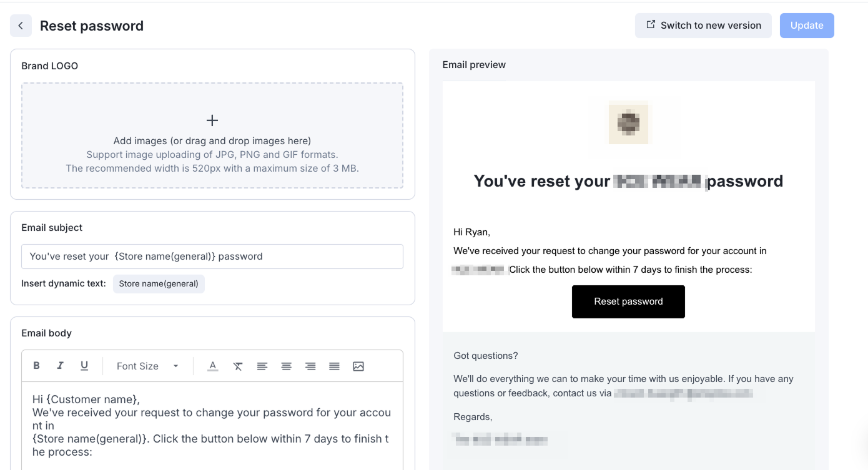Align email body text left
This screenshot has width=868, height=470.
pos(262,366)
